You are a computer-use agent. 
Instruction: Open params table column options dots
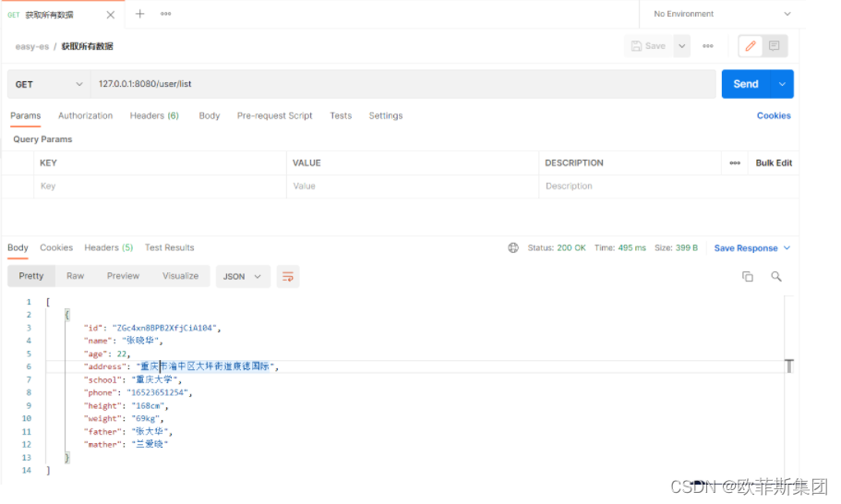735,163
